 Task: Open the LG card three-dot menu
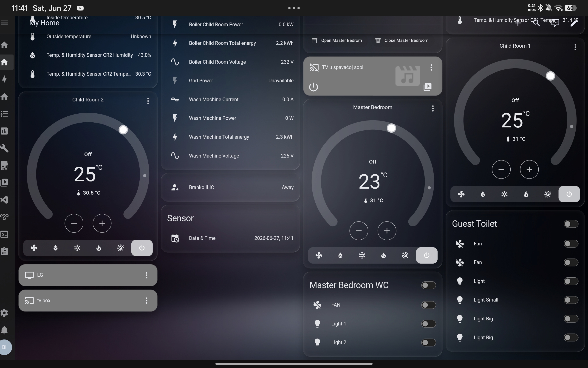tap(146, 275)
